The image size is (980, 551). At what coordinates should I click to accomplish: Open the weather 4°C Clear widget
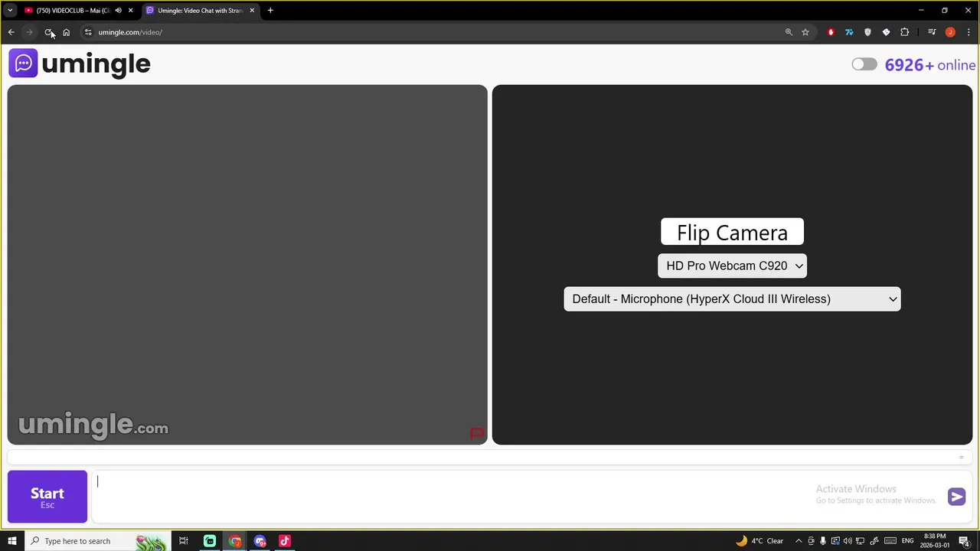click(x=759, y=541)
